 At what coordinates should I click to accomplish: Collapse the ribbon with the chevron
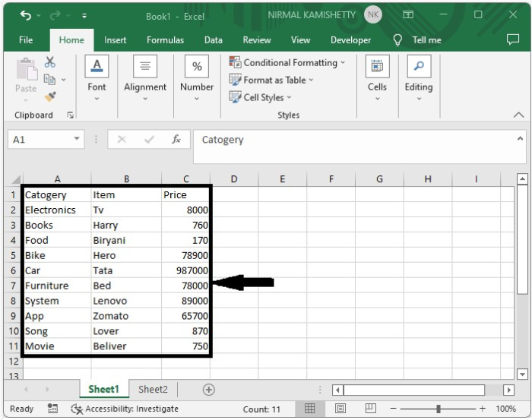pyautogui.click(x=518, y=115)
